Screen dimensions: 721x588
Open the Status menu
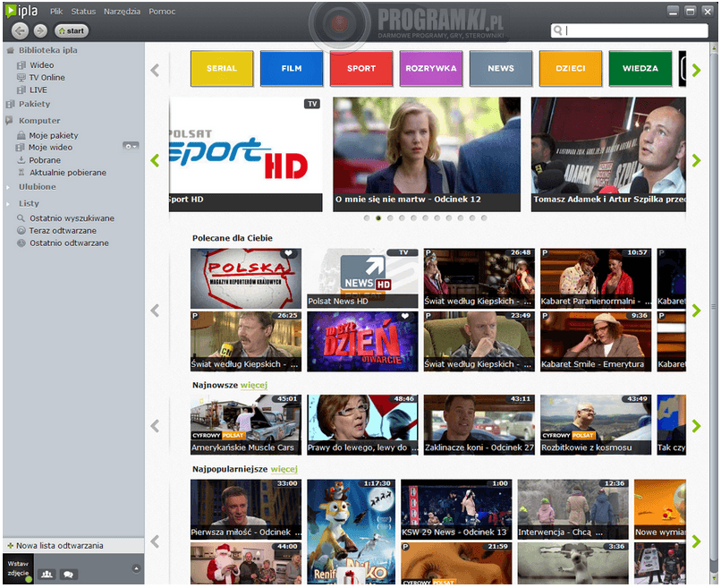point(83,12)
